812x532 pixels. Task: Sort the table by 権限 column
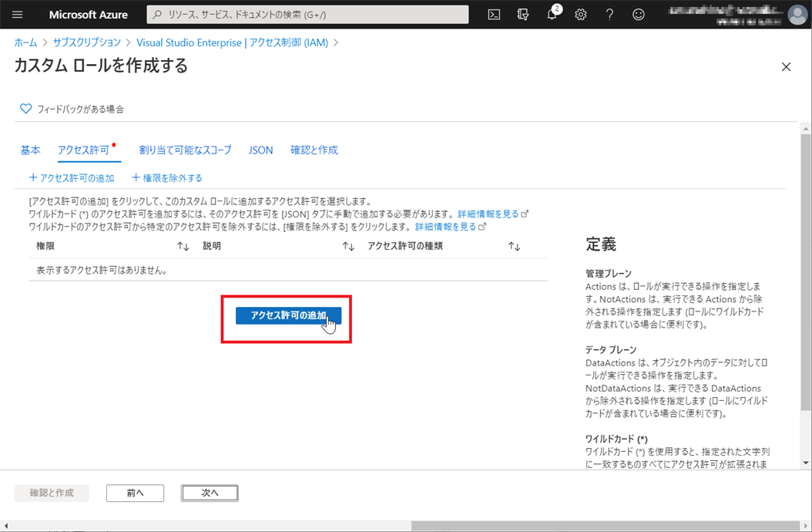tap(183, 246)
